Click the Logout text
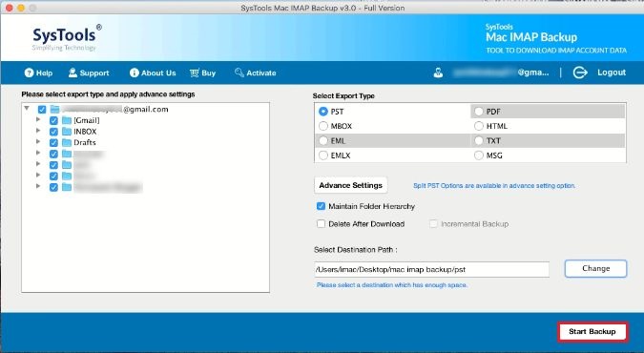Image resolution: width=644 pixels, height=353 pixels. (612, 73)
